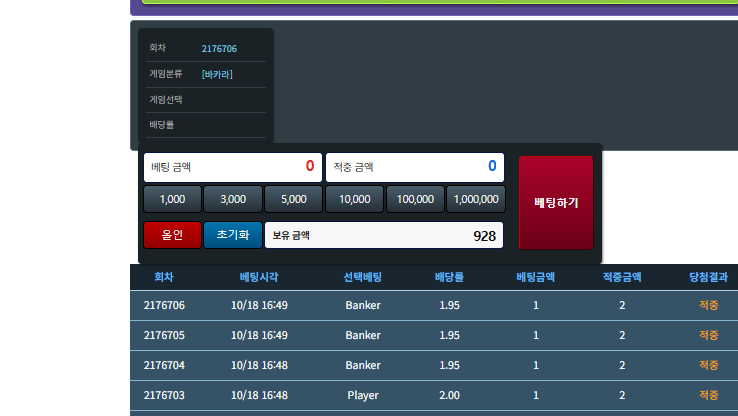Click the 적중금액 column header
Viewport: 738px width, 416px height.
coord(622,277)
